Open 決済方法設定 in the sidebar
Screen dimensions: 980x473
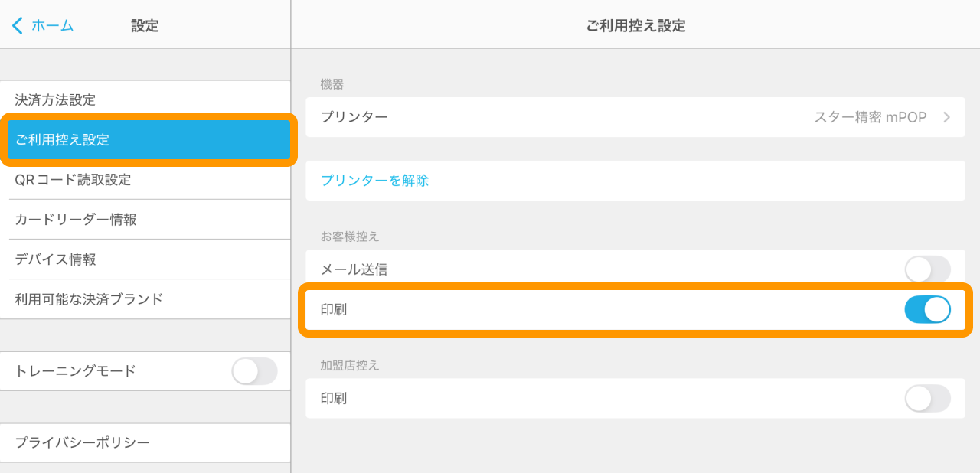55,100
